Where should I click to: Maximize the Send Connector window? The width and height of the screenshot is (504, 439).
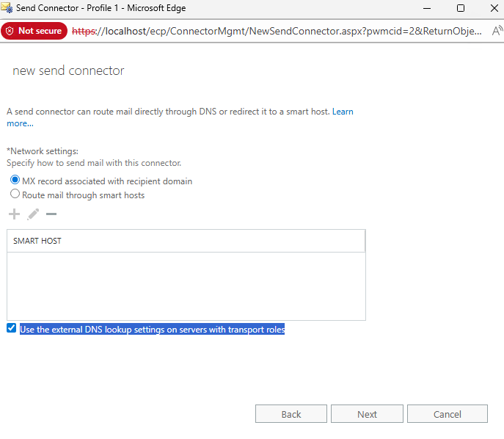click(x=461, y=8)
